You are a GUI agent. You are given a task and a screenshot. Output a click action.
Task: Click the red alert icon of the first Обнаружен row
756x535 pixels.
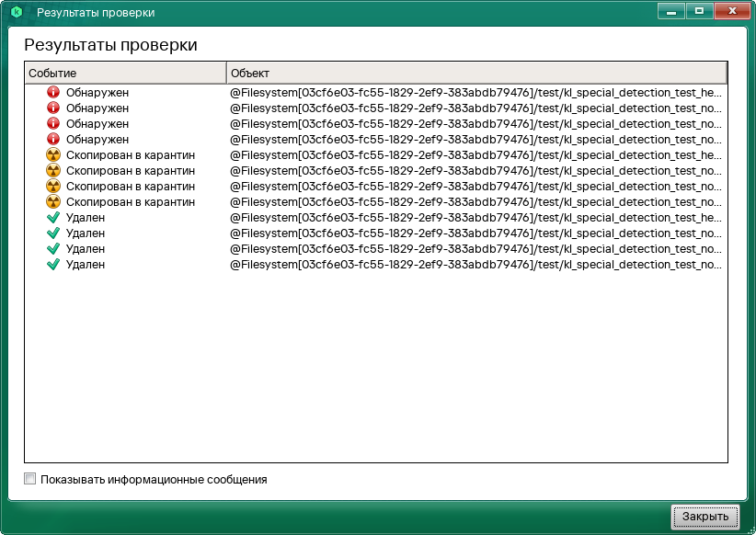52,92
